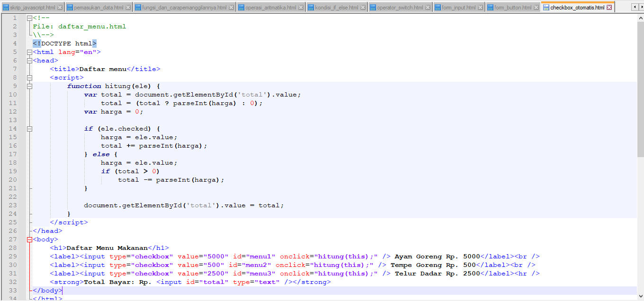Click the scrollbar up arrow icon
This screenshot has height=301, width=644.
click(x=640, y=18)
